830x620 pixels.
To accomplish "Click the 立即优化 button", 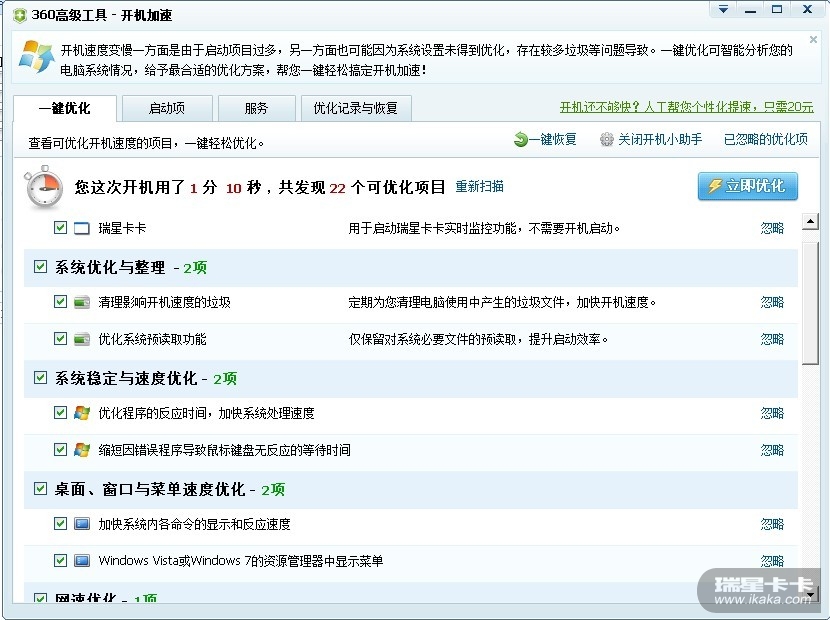I will click(747, 186).
